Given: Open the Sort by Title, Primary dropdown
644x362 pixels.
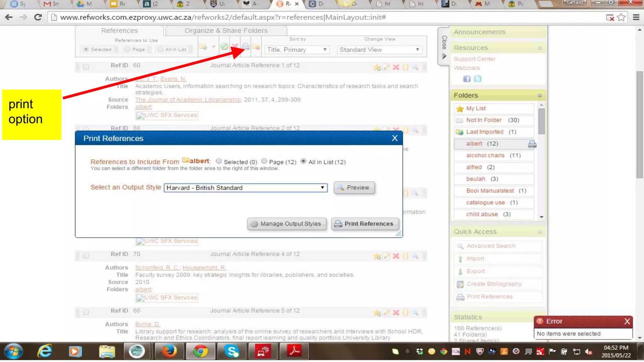Looking at the screenshot, I should pyautogui.click(x=297, y=50).
